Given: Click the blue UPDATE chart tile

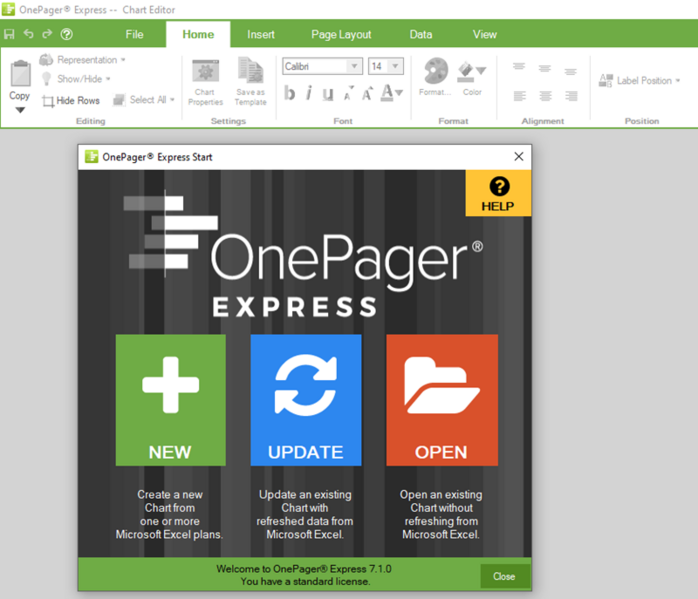Looking at the screenshot, I should [x=306, y=400].
